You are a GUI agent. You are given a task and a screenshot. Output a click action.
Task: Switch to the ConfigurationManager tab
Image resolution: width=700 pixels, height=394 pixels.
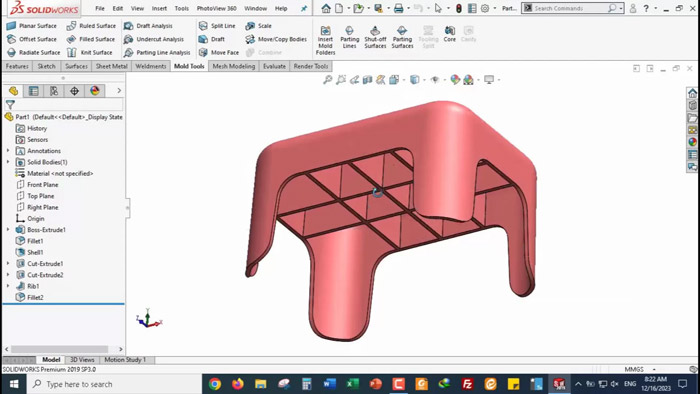click(54, 91)
